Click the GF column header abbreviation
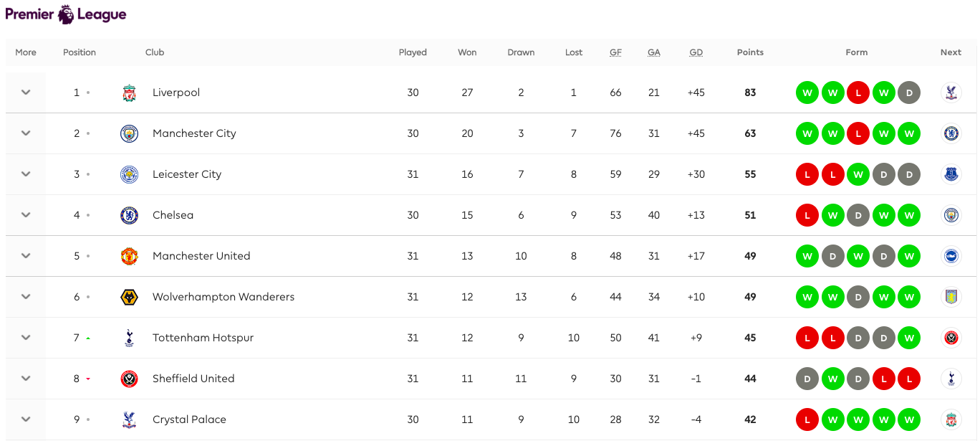This screenshot has height=441, width=980. [615, 52]
